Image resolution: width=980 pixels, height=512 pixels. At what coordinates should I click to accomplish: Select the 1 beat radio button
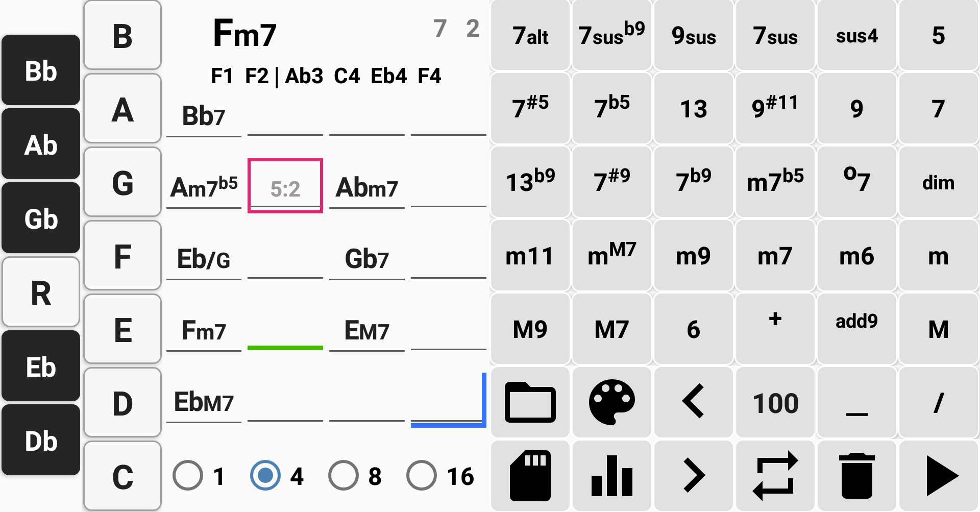pos(188,476)
